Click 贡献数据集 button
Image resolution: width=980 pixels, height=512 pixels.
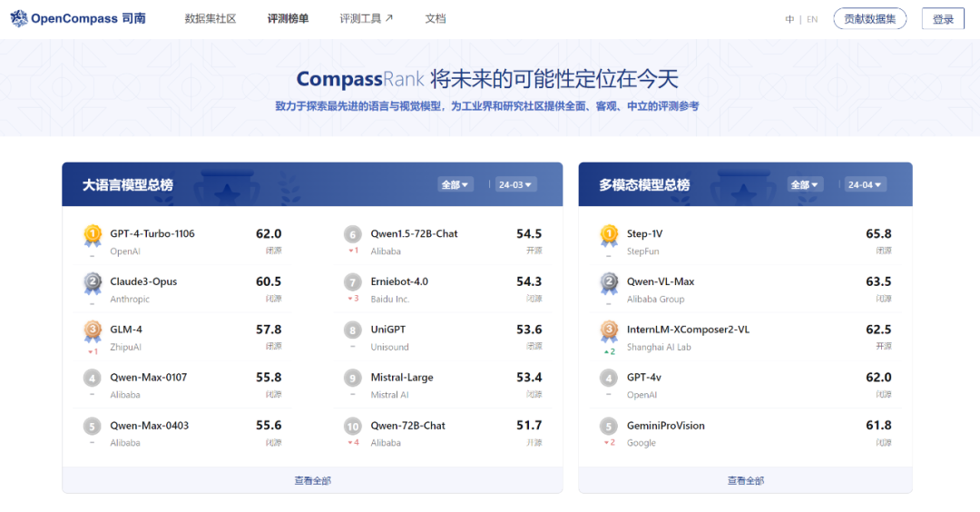(x=870, y=19)
